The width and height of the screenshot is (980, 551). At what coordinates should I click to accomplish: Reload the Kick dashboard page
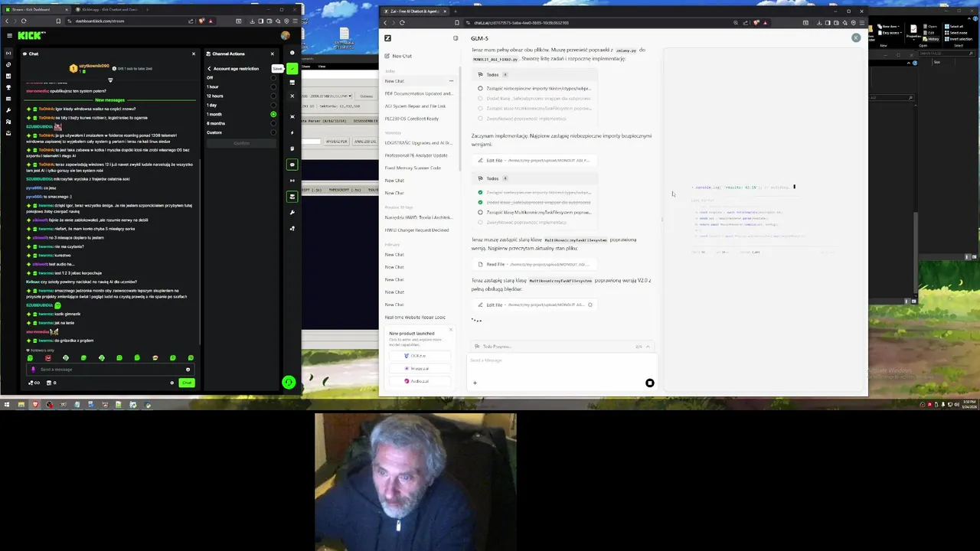(24, 21)
